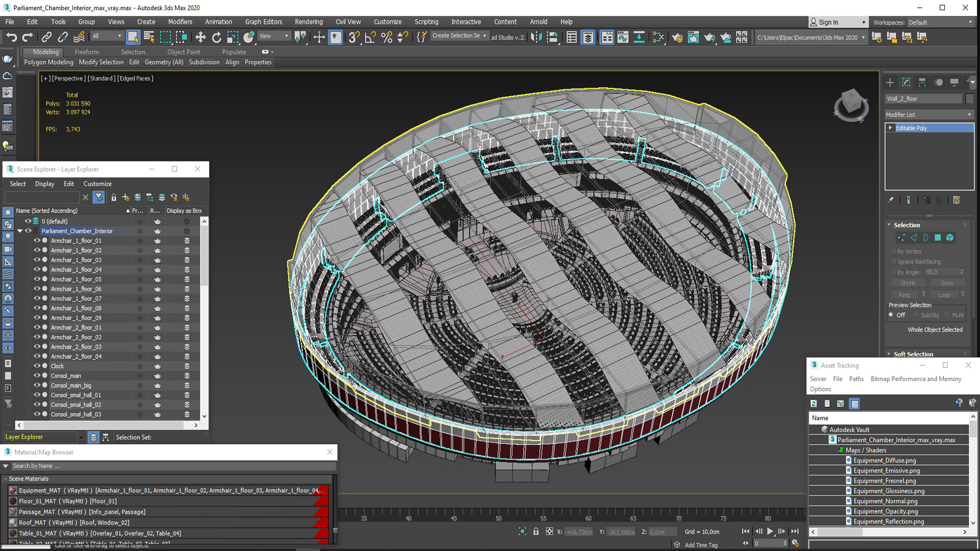This screenshot has height=551, width=980.
Task: Open Select by Name dialog
Action: [149, 37]
